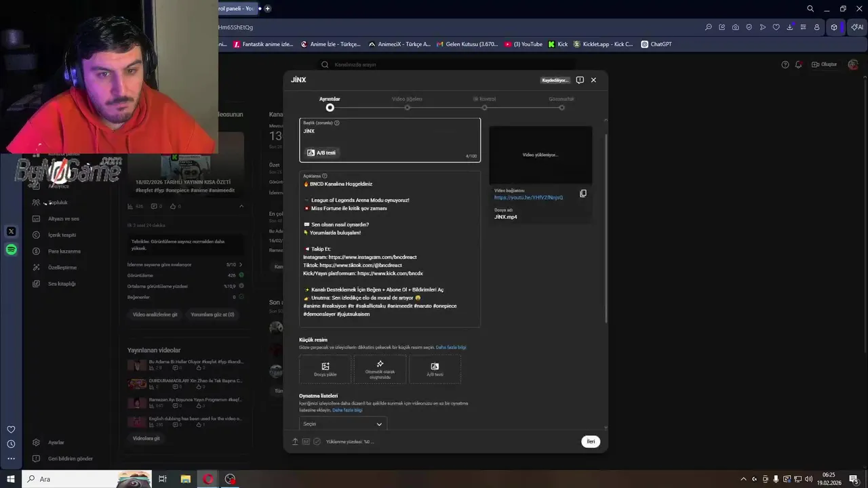Open Daha fazla bilgi link under Küçük resim
Screen dimensions: 868x488
click(x=451, y=348)
